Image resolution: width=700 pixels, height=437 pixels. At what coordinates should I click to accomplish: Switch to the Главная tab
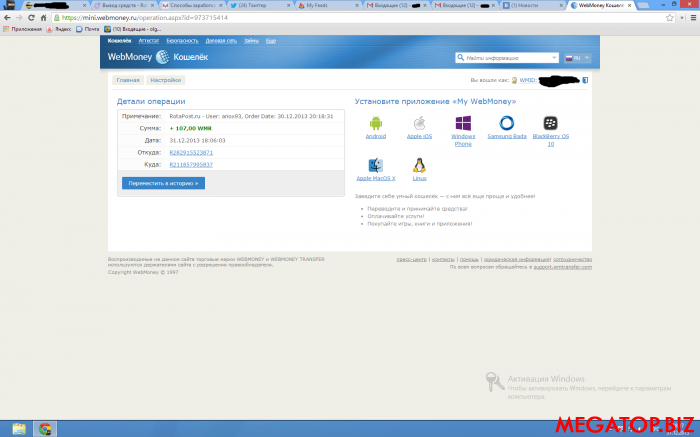pyautogui.click(x=128, y=80)
